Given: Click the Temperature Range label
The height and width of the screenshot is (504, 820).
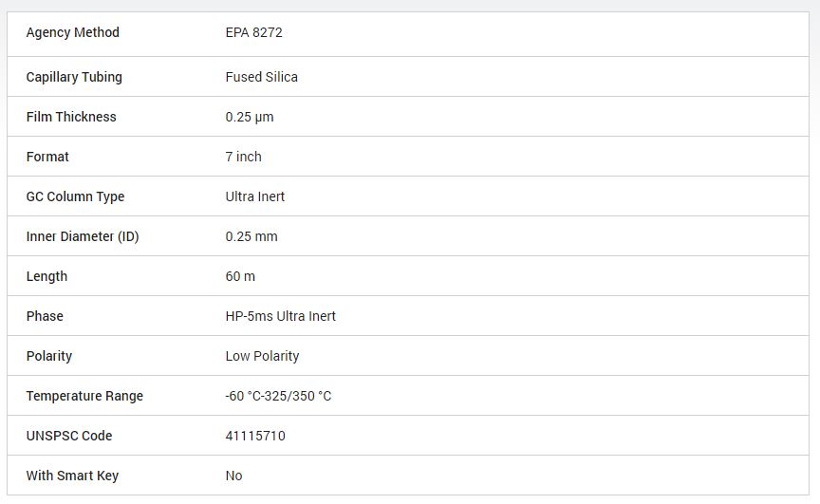Looking at the screenshot, I should click(84, 396).
